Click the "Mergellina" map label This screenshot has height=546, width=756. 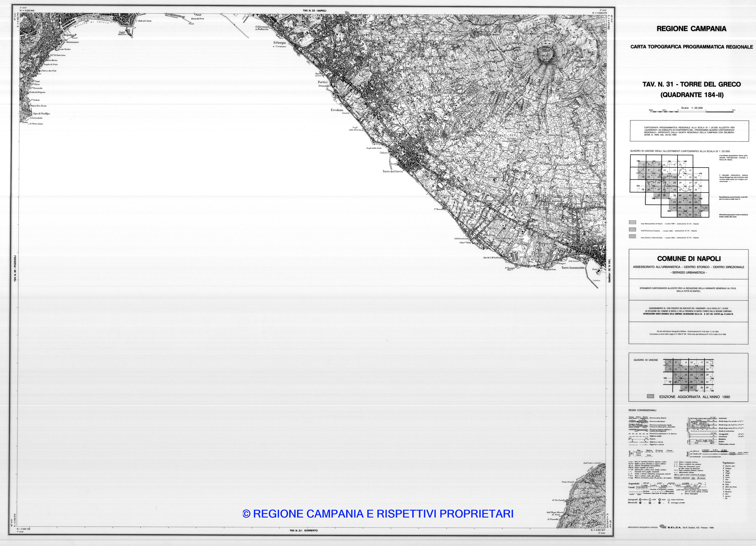coord(69,35)
